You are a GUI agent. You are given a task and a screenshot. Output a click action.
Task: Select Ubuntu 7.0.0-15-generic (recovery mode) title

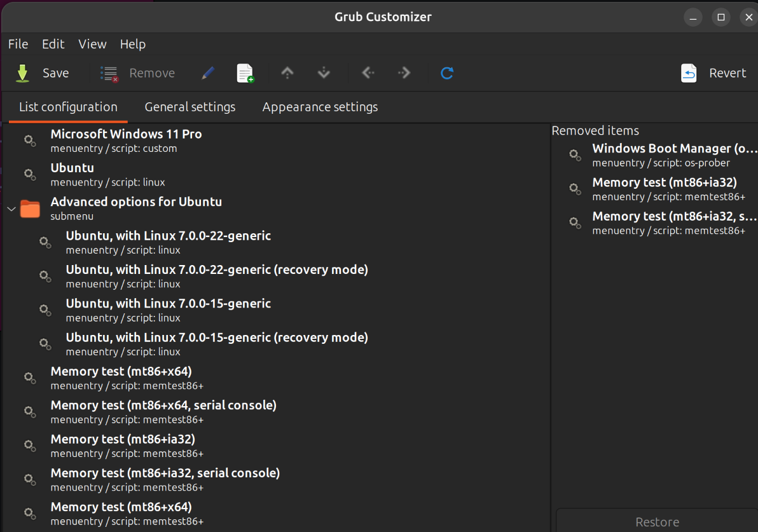pyautogui.click(x=217, y=337)
